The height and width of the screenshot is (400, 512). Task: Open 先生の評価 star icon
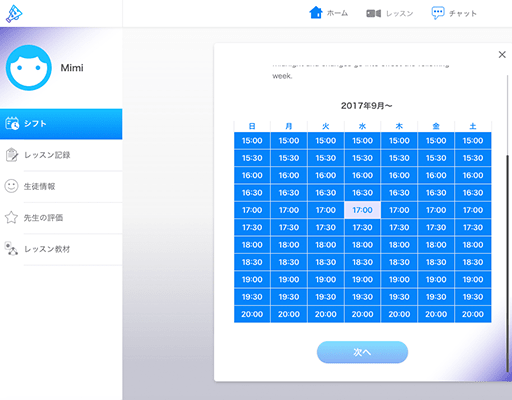pyautogui.click(x=11, y=217)
